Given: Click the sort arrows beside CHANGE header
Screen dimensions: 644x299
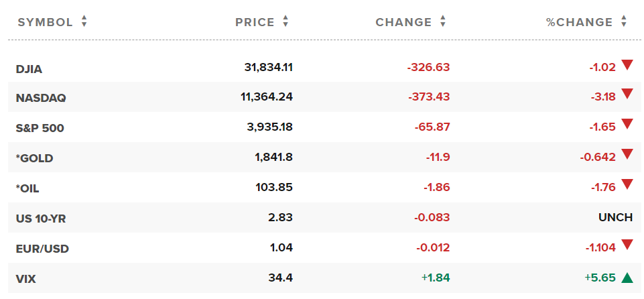Looking at the screenshot, I should (442, 22).
